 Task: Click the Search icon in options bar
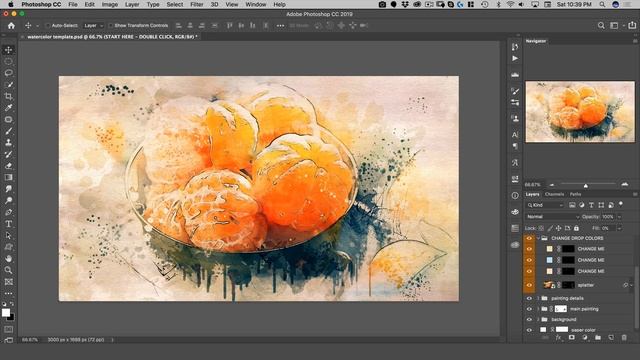[x=601, y=25]
